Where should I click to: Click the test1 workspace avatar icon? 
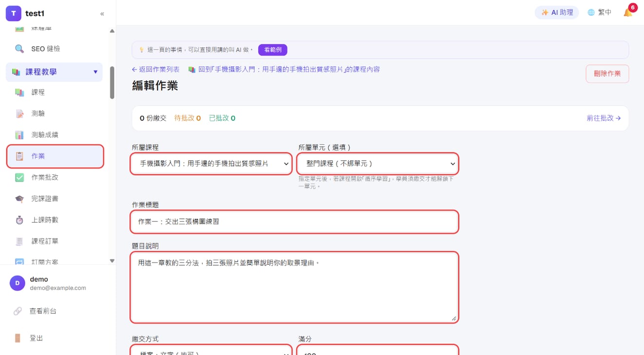[14, 14]
